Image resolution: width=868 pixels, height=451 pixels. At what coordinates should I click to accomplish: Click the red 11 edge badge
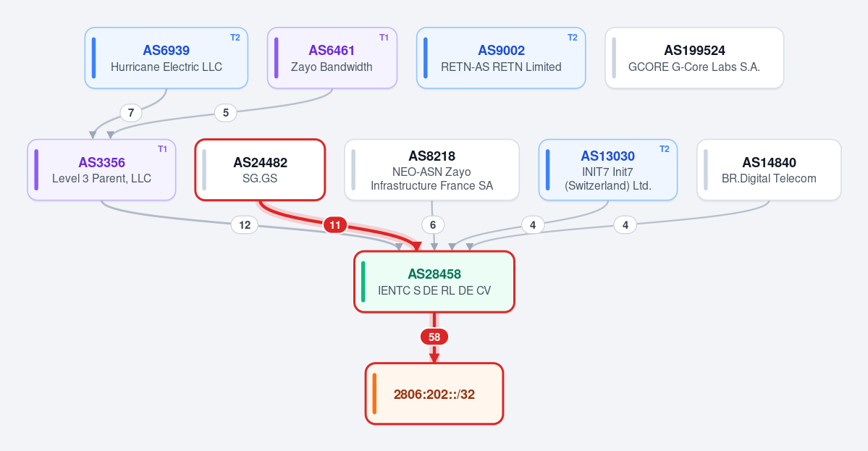(x=335, y=225)
